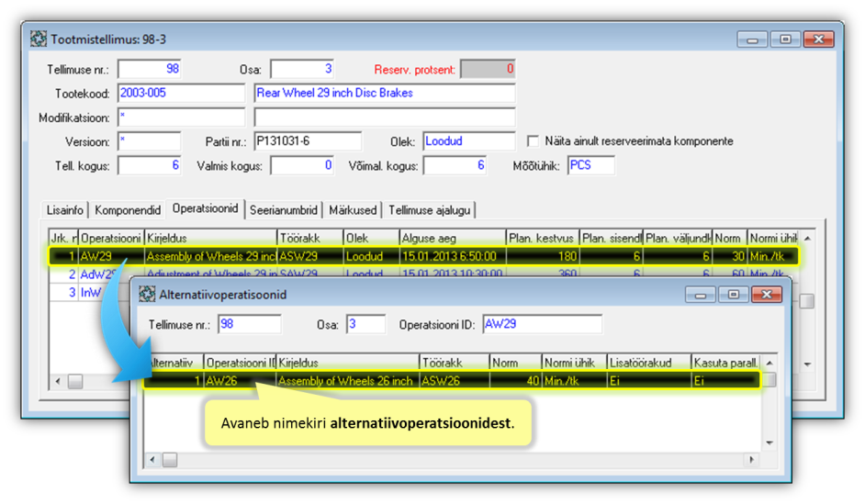
Task: Click the Reserv. protsent field
Action: (488, 69)
